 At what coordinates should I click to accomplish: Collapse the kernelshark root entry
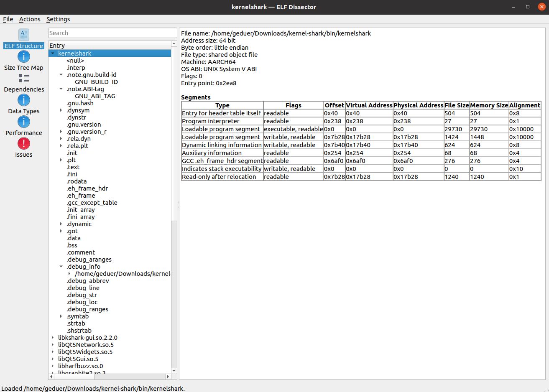(53, 53)
